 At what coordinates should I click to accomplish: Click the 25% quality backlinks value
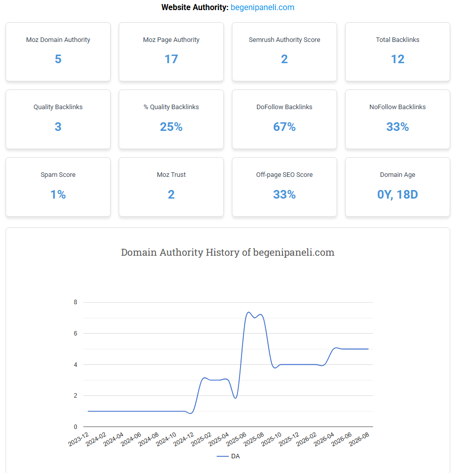pyautogui.click(x=171, y=127)
